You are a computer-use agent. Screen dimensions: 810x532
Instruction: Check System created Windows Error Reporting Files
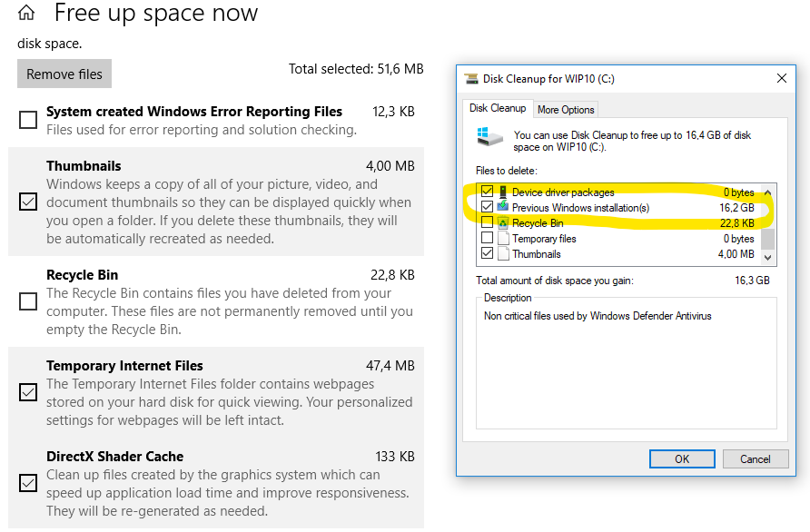pyautogui.click(x=28, y=120)
